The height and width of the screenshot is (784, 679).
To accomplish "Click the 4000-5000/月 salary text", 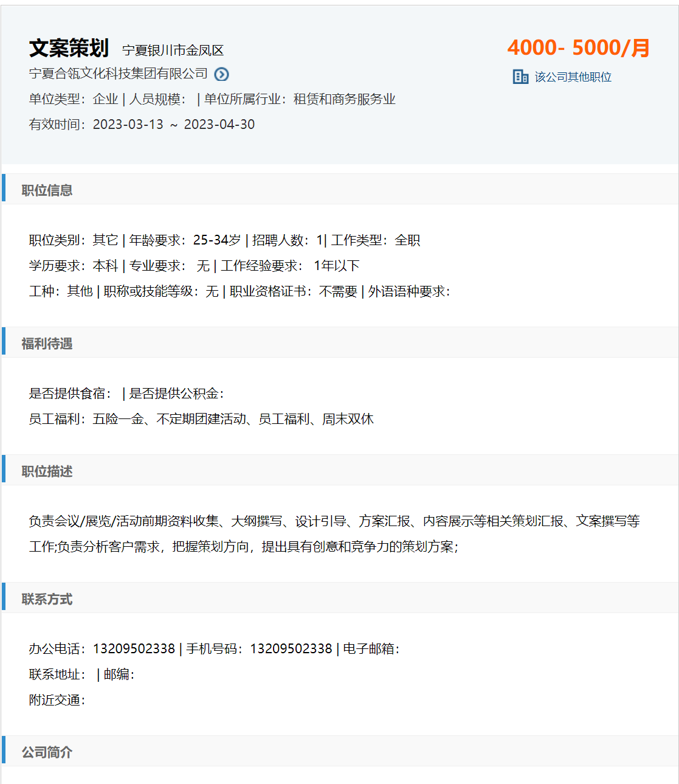I will [x=578, y=47].
